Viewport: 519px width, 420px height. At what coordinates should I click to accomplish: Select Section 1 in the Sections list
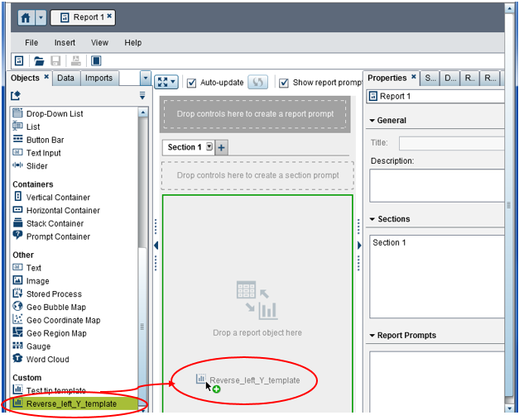(390, 243)
